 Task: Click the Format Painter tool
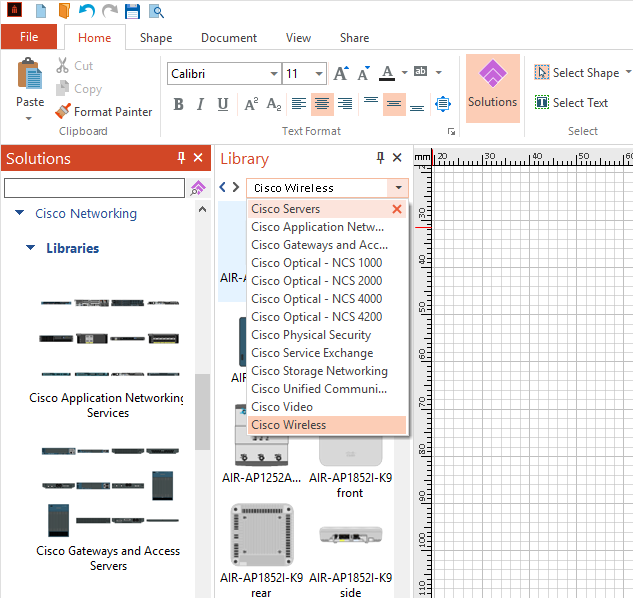pyautogui.click(x=104, y=112)
